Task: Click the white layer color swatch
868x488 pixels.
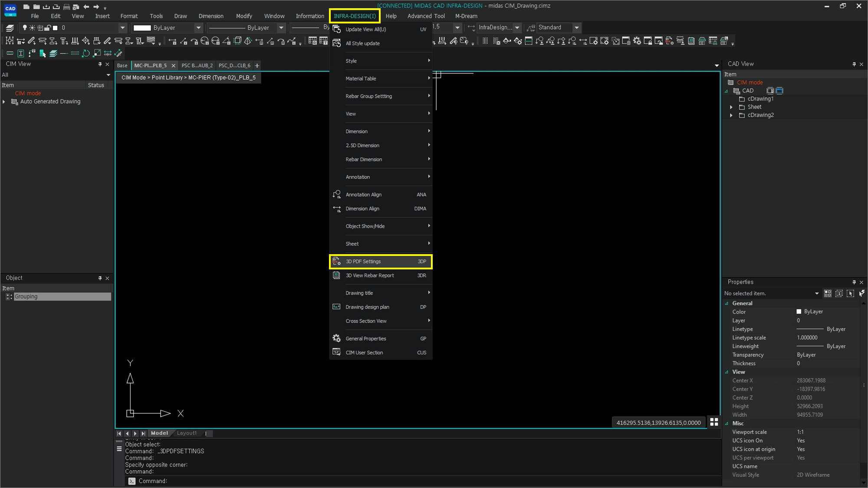Action: 55,28
